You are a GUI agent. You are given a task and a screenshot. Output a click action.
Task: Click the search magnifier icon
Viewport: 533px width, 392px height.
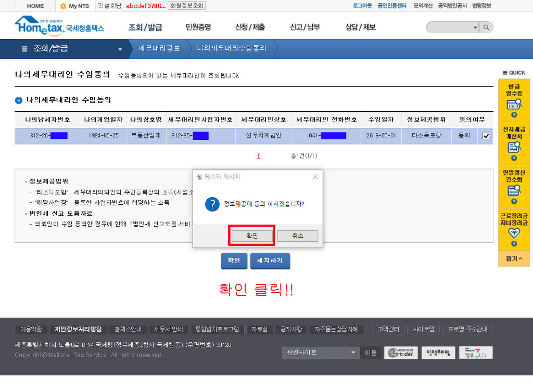[486, 28]
